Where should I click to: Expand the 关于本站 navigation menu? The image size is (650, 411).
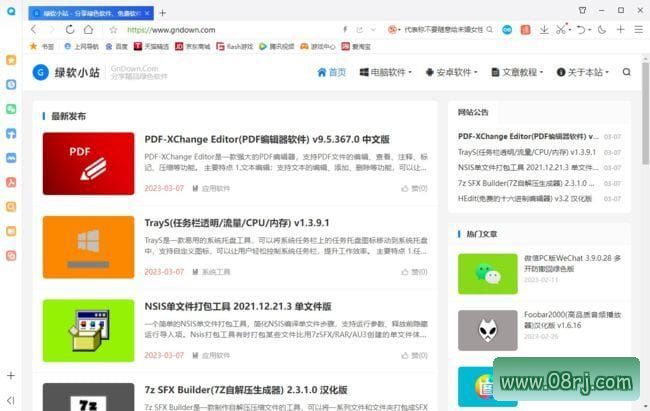[x=582, y=72]
